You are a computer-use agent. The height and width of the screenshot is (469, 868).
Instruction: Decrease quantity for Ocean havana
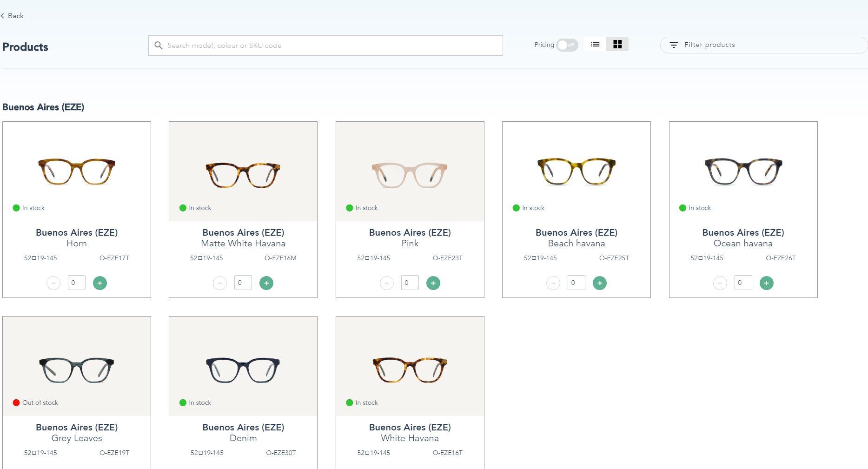(720, 283)
